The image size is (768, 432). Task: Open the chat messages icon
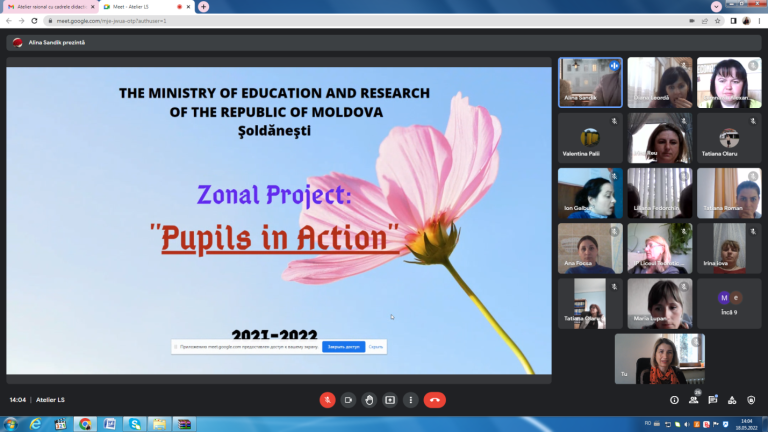click(x=713, y=400)
